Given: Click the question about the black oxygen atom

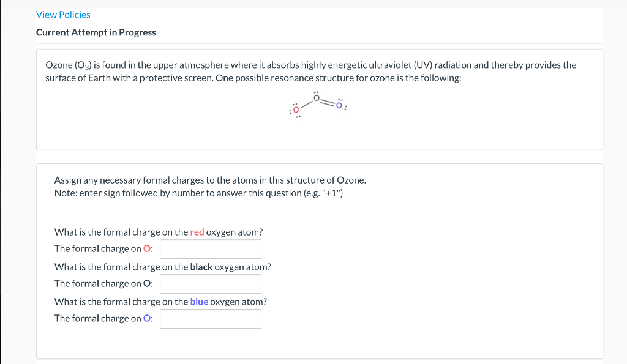Looking at the screenshot, I should coord(162,267).
